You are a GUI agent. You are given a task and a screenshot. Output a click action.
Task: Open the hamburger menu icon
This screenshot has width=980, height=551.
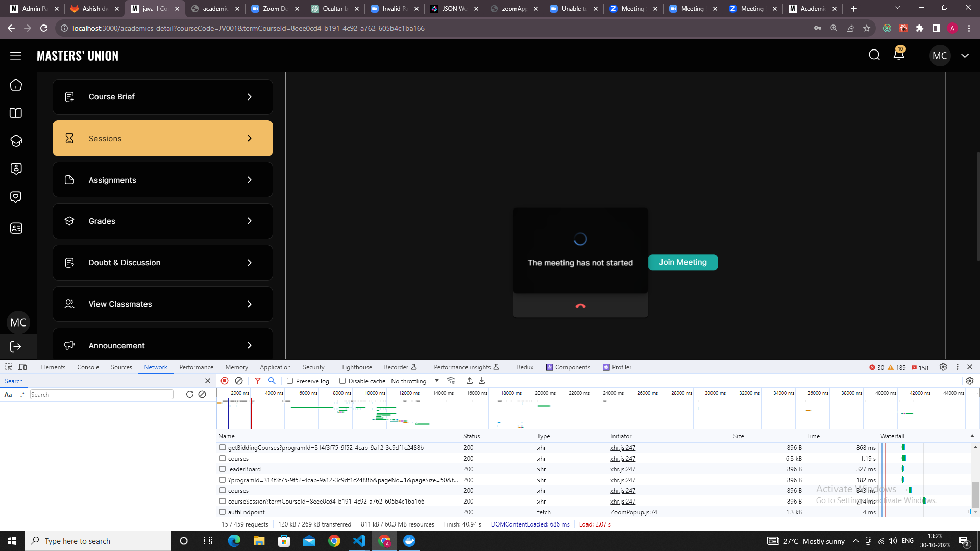point(16,56)
